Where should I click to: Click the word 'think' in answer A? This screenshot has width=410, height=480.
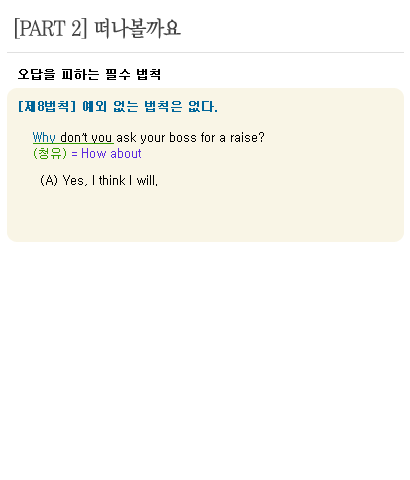(112, 181)
